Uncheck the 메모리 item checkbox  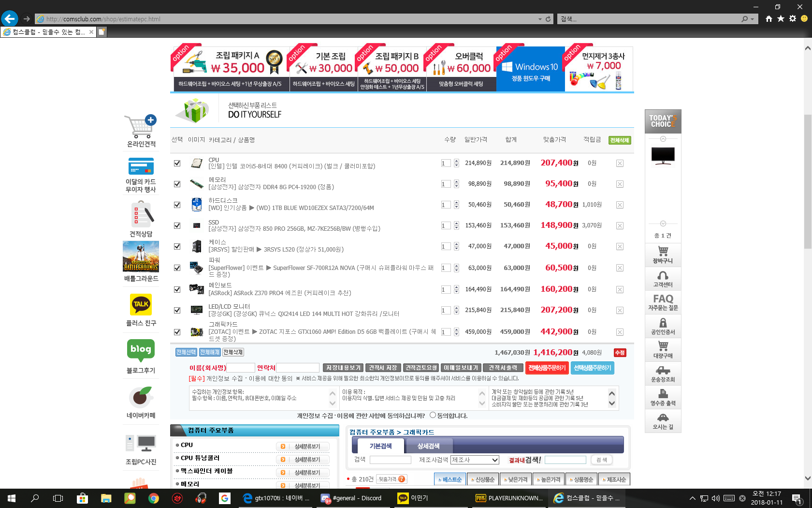[x=177, y=184]
